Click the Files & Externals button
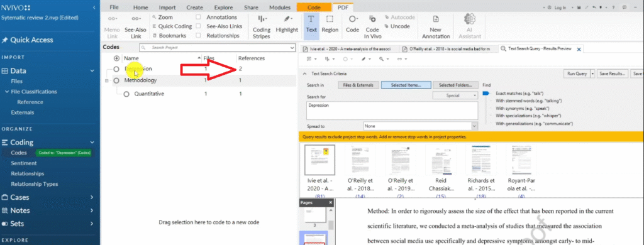Viewport: 644px width, 245px height. (358, 85)
